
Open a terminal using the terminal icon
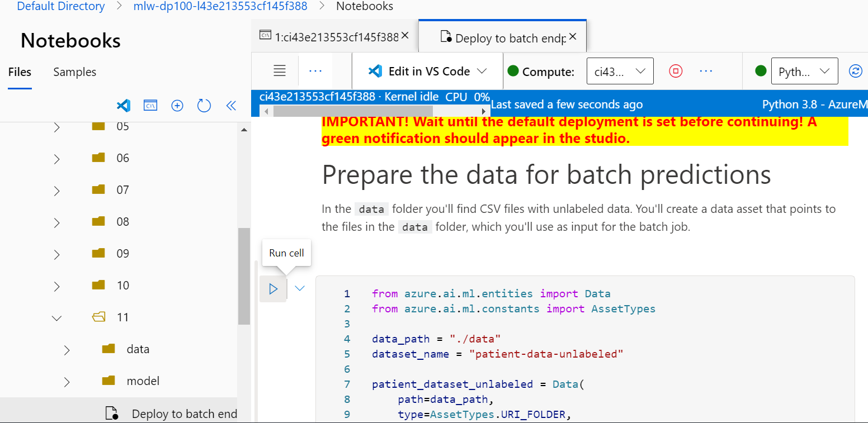point(150,106)
